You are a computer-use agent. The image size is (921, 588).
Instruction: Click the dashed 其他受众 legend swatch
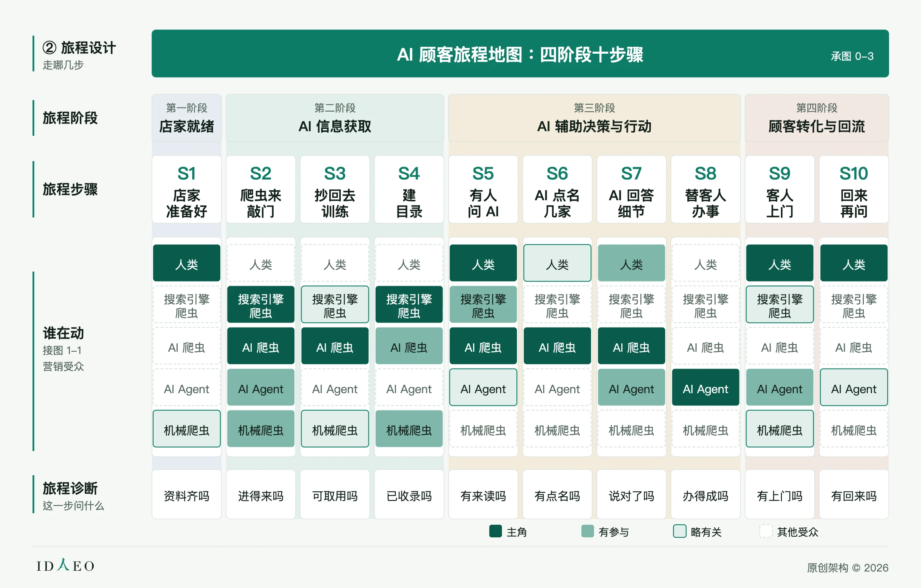coord(766,531)
